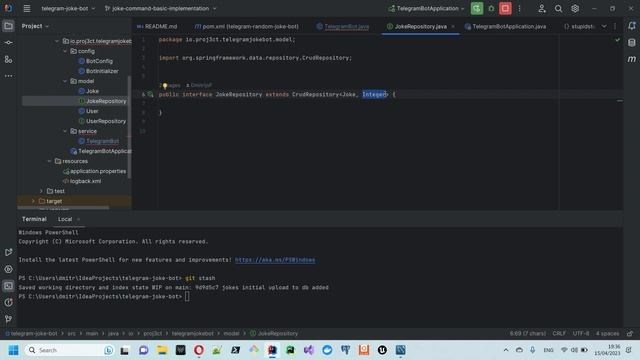This screenshot has height=360, width=640.
Task: Open the Services tool window icon
Action: coord(8,269)
